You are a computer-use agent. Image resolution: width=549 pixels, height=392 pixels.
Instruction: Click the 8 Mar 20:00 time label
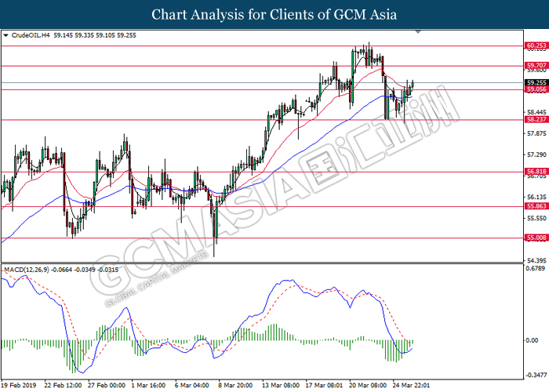pos(235,386)
